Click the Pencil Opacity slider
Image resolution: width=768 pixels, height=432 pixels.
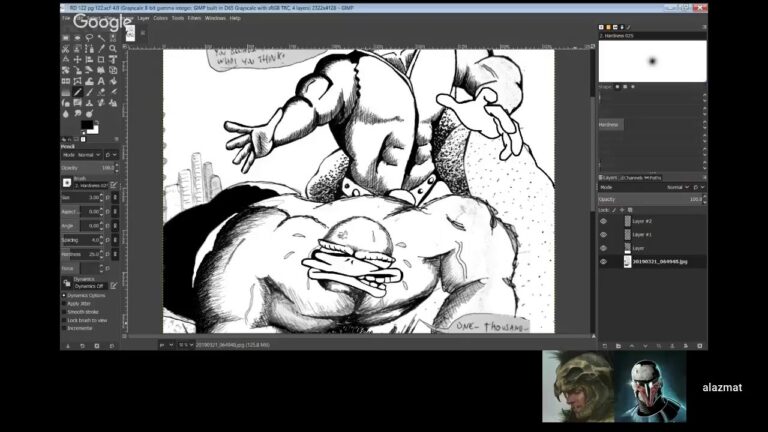pyautogui.click(x=87, y=168)
